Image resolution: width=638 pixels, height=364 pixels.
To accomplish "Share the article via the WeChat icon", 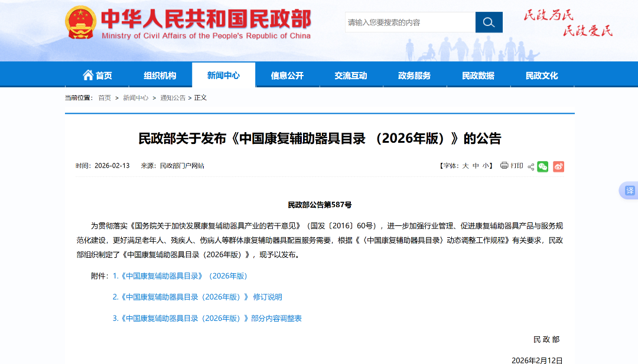I will click(x=543, y=166).
